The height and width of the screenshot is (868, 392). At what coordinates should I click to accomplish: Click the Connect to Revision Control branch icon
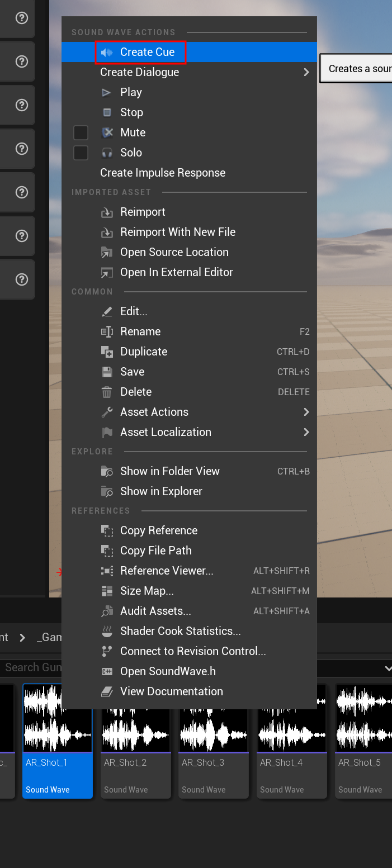click(x=107, y=652)
